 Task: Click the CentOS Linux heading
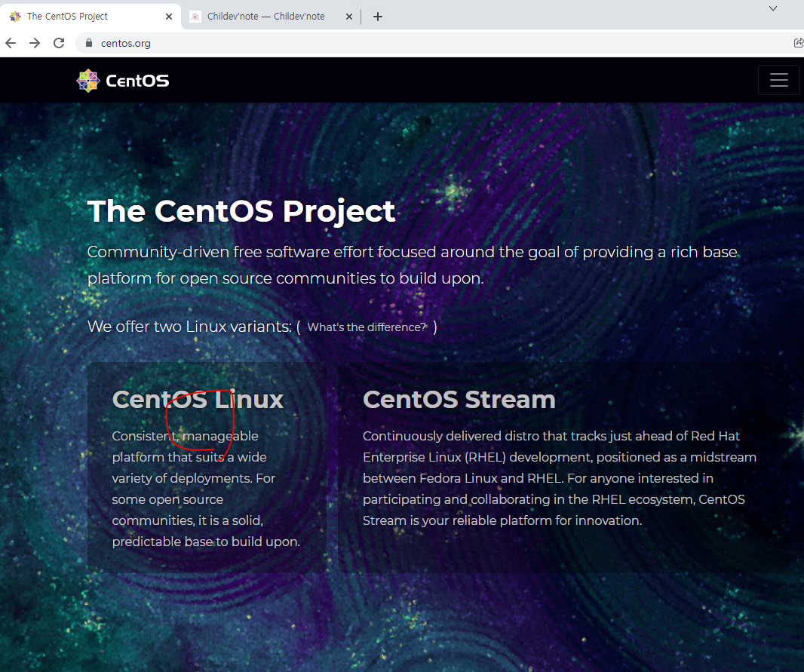coord(198,399)
